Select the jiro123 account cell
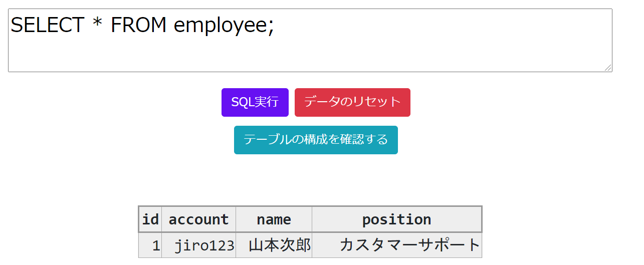 coord(198,245)
